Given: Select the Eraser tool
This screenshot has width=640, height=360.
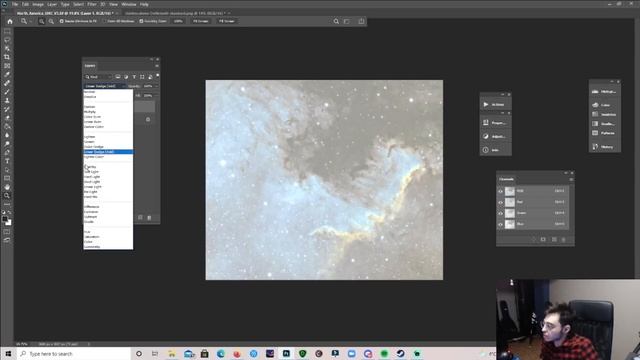Looking at the screenshot, I should 7,118.
